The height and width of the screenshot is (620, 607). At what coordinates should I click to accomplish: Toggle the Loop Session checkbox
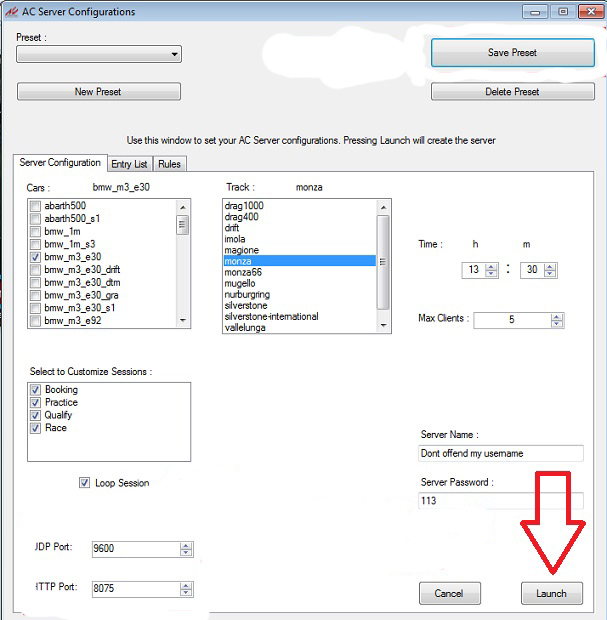click(x=85, y=483)
